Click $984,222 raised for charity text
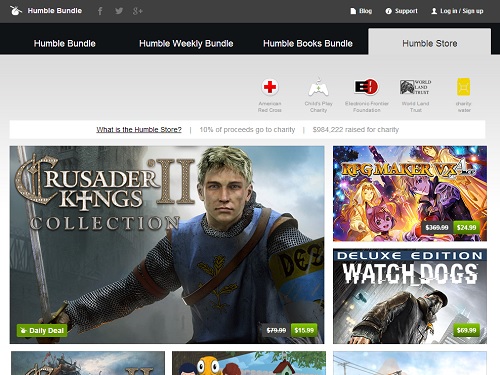The image size is (500, 375). point(356,129)
